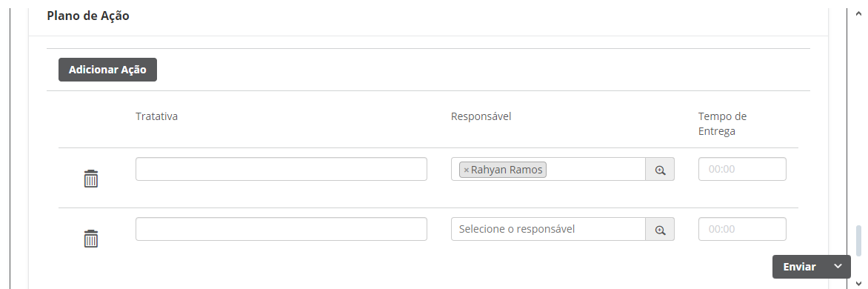
Task: Click the page scrollbar down arrow
Action: coord(858,284)
